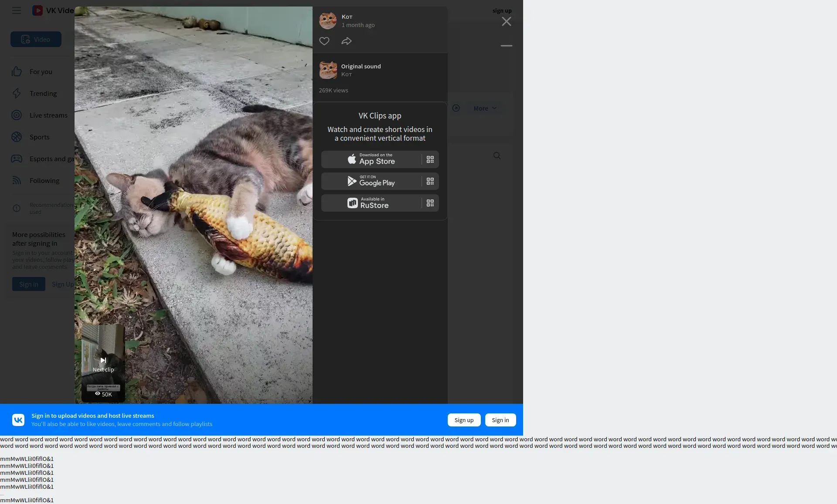Screen dimensions: 837x504
Task: Open Trending section
Action: coord(43,94)
